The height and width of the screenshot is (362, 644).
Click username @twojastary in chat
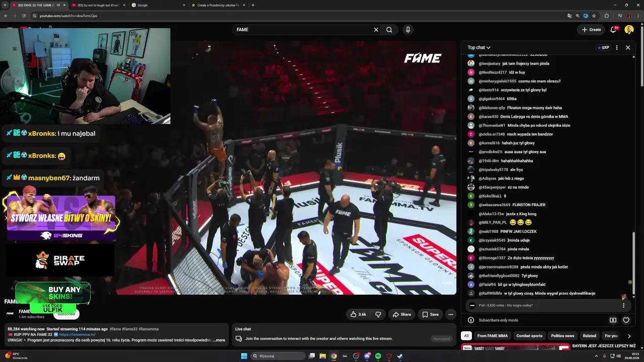pyautogui.click(x=490, y=64)
